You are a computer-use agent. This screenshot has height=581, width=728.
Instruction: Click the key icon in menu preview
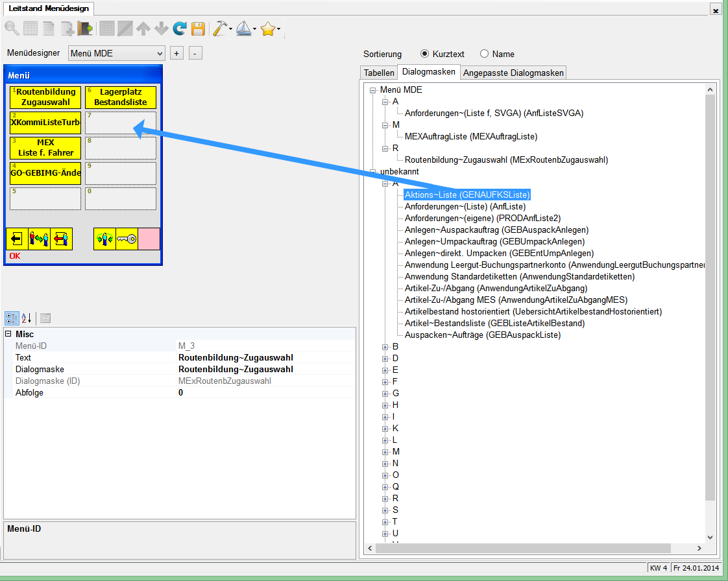(127, 239)
